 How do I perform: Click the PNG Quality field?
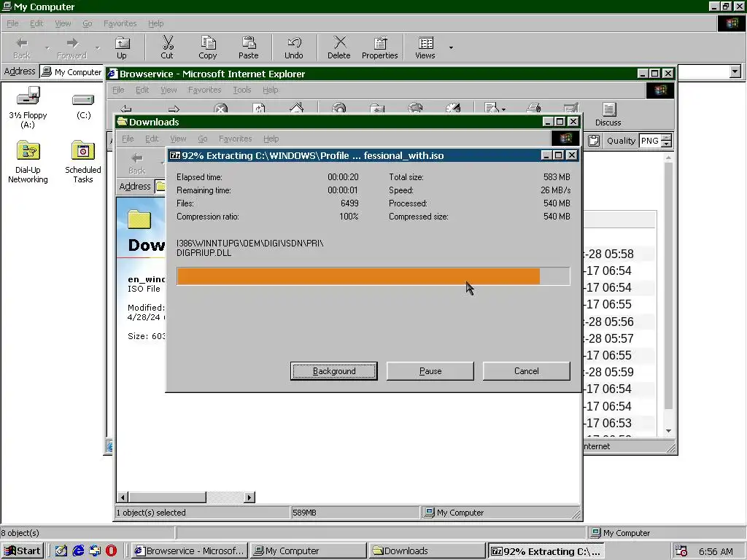[650, 141]
